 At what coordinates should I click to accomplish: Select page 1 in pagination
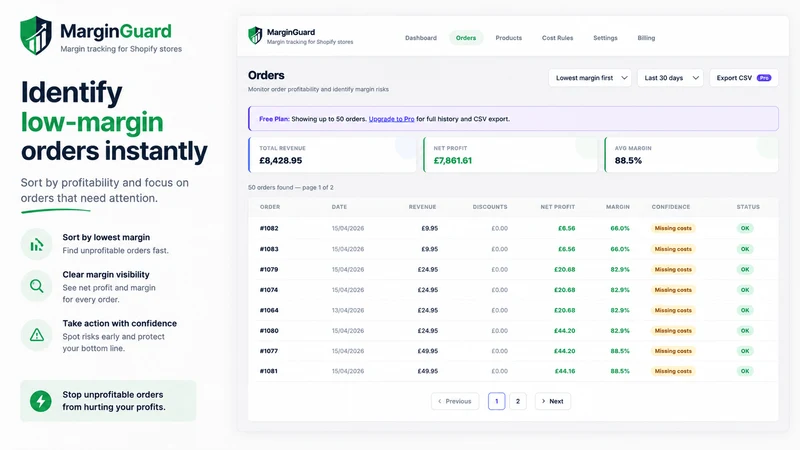pyautogui.click(x=496, y=401)
